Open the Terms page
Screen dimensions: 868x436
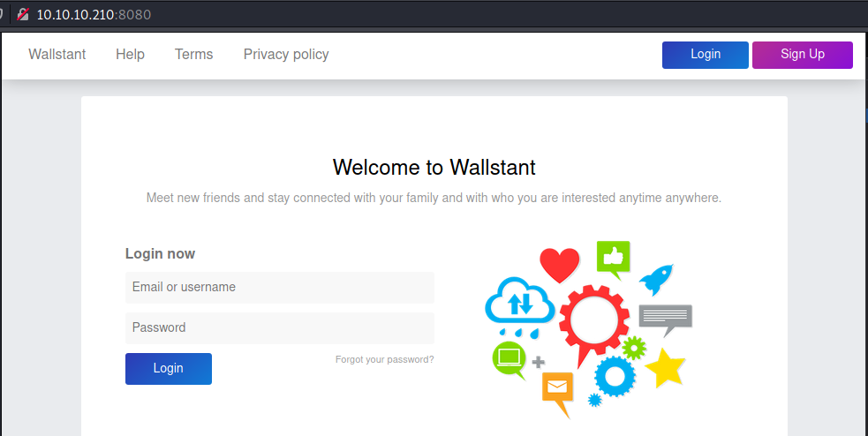193,55
